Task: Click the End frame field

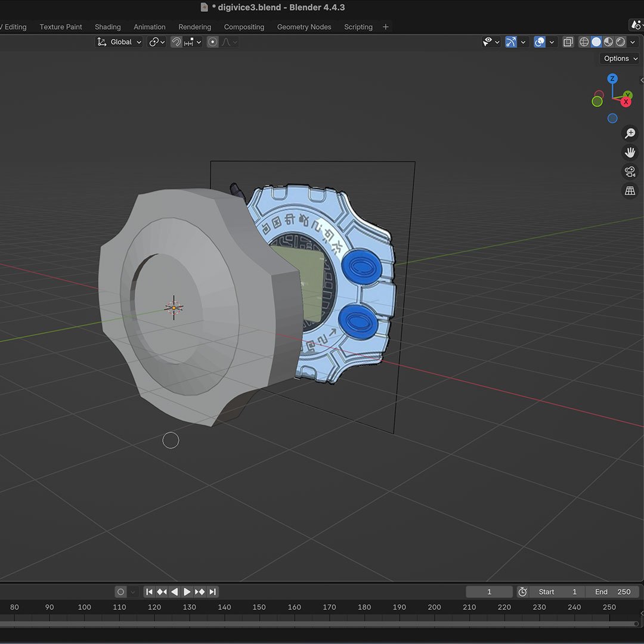Action: [612, 592]
